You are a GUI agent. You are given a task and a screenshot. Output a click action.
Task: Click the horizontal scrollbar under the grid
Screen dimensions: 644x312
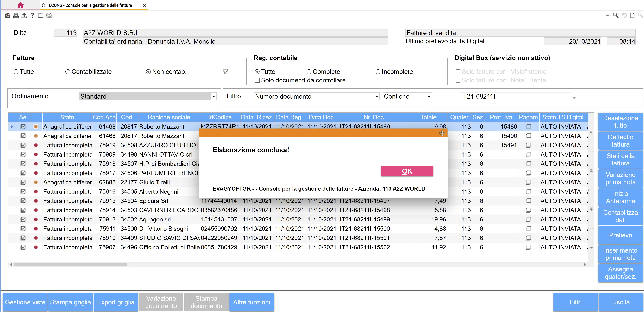pyautogui.click(x=70, y=264)
